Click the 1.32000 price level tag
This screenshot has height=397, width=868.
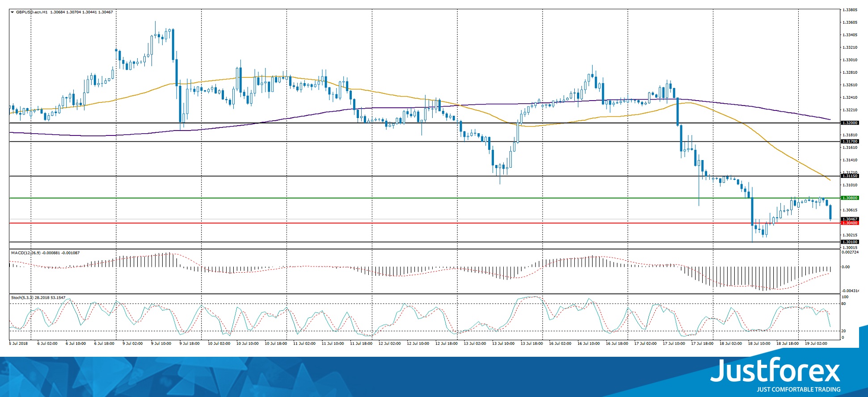[850, 123]
